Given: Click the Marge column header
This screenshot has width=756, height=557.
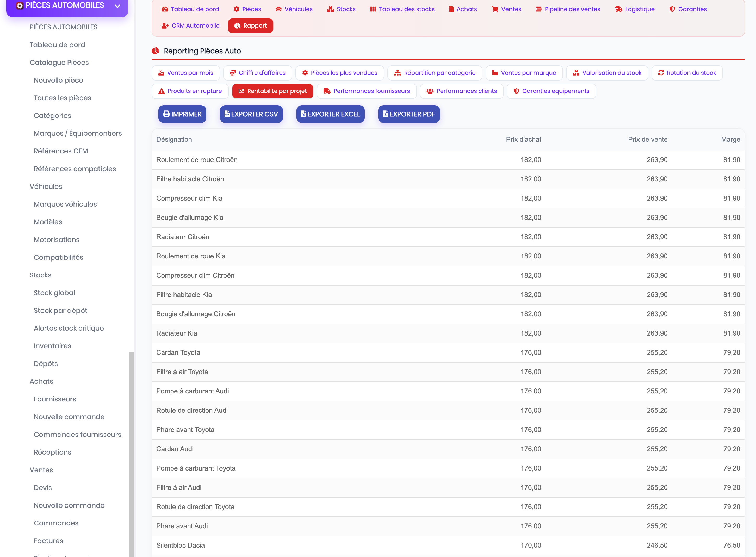Looking at the screenshot, I should click(x=730, y=139).
